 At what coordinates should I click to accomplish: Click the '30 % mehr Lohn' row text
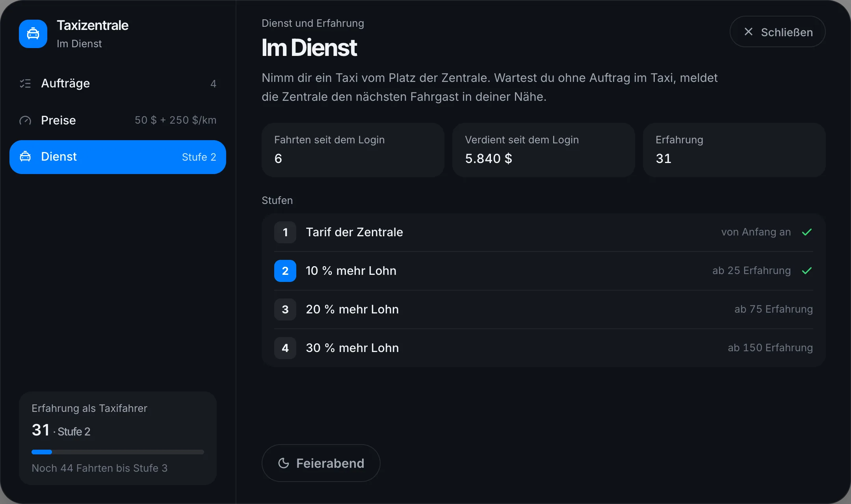click(352, 348)
